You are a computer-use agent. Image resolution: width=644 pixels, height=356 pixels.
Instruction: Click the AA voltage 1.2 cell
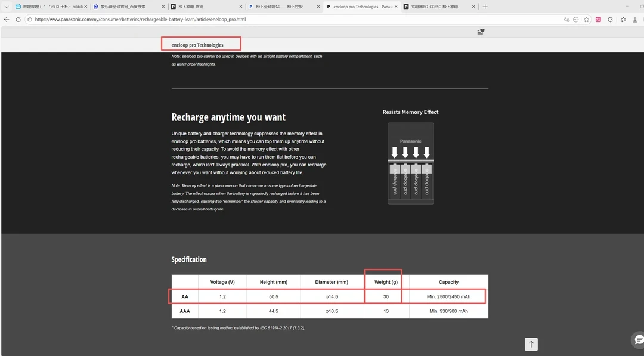tap(222, 296)
